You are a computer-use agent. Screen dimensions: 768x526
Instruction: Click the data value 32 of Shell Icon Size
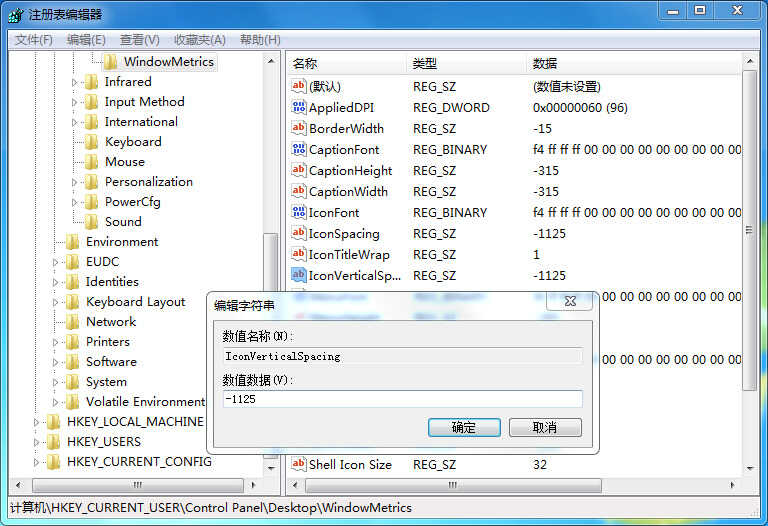pos(540,464)
